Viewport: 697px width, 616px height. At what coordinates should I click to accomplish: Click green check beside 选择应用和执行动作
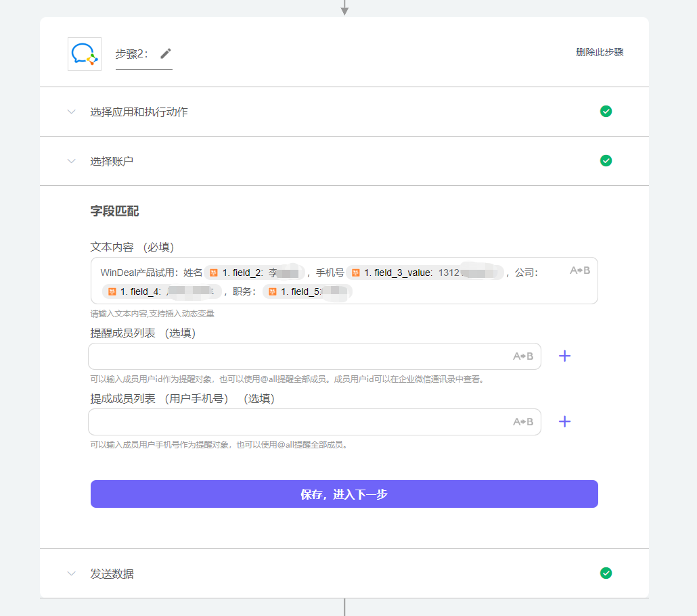(x=606, y=111)
